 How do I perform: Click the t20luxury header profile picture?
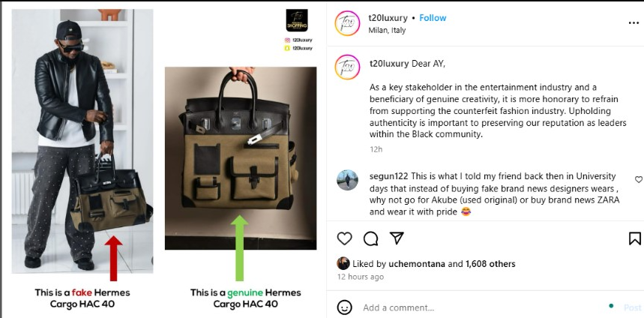[x=347, y=23]
